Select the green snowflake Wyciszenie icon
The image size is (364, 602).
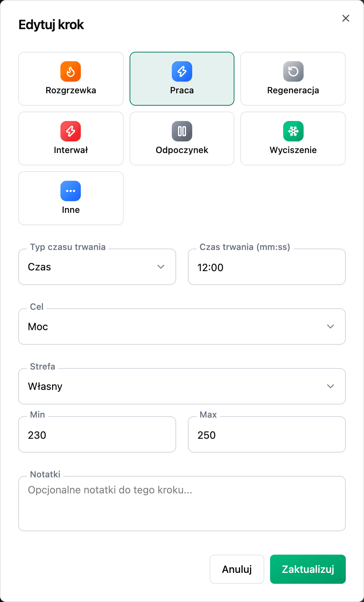(293, 131)
